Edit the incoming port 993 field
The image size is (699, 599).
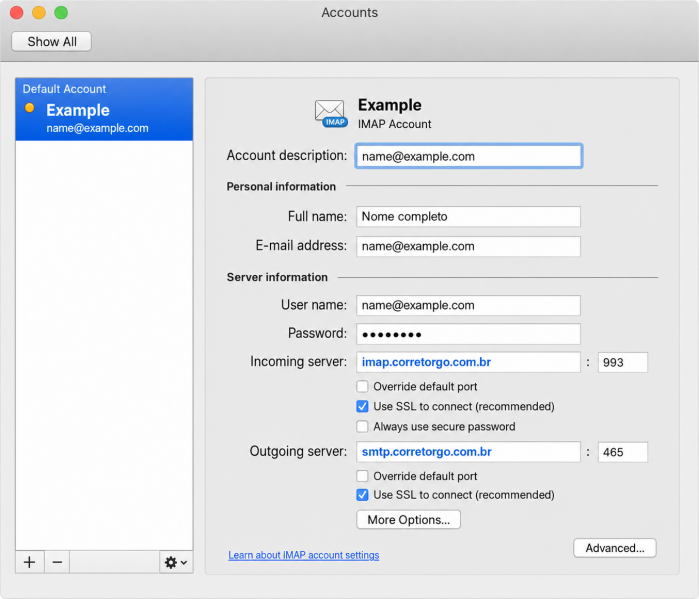[622, 362]
